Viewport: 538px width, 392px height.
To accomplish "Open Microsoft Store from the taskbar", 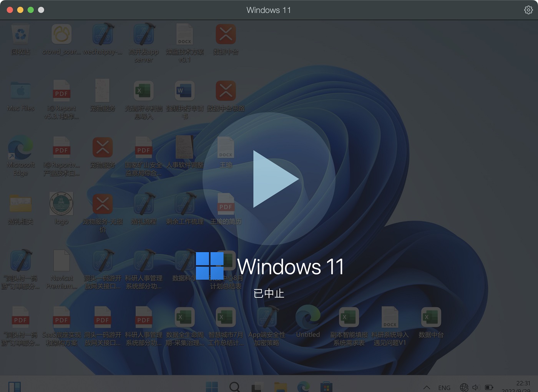I will click(x=326, y=386).
